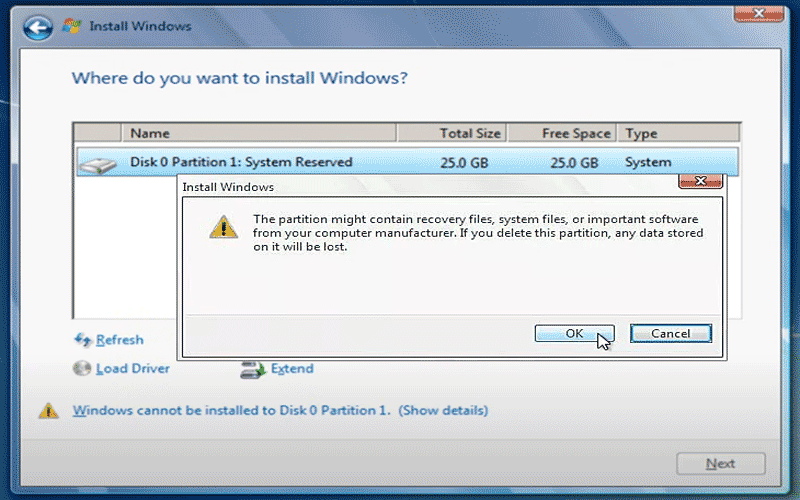Screen dimensions: 800x500
Task: Click the Load Driver disc icon
Action: [82, 368]
